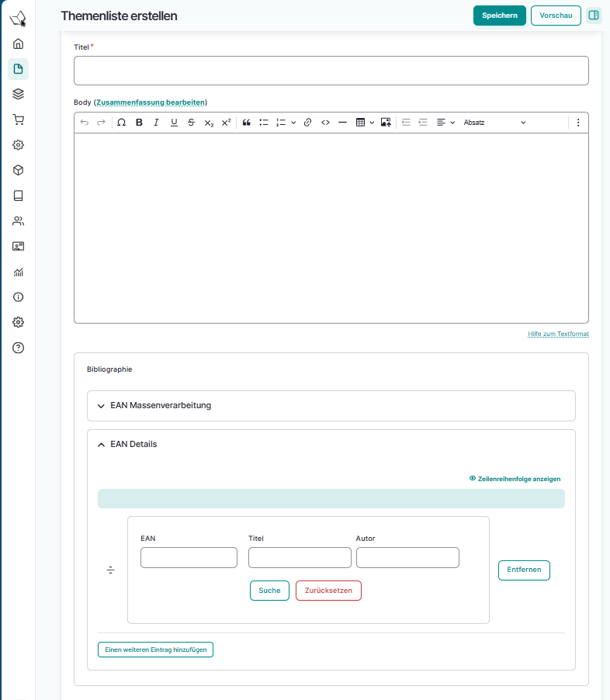
Task: Click the insert image icon in editor
Action: pos(386,123)
